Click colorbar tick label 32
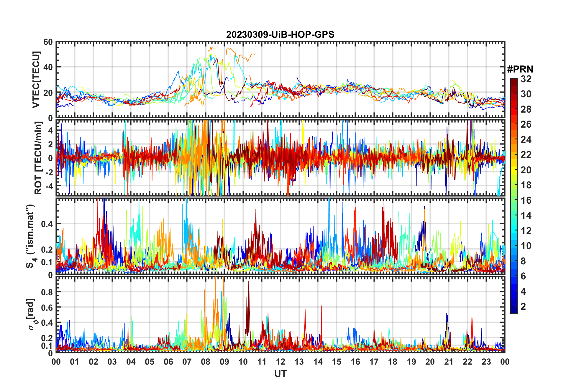The image size is (561, 392). point(526,79)
